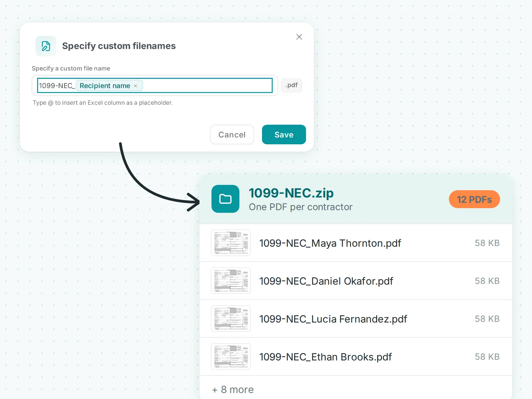
Task: Click the 58 KB size for Ethan Brooks
Action: pos(487,357)
